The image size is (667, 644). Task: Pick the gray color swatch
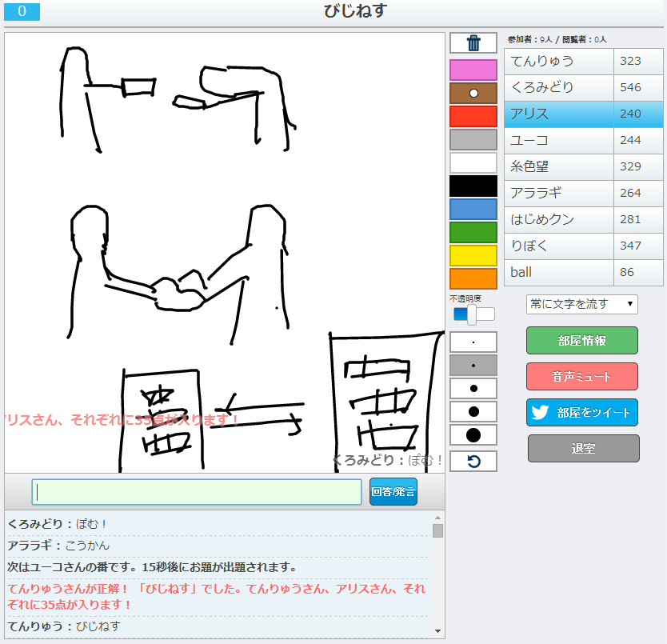pyautogui.click(x=473, y=140)
